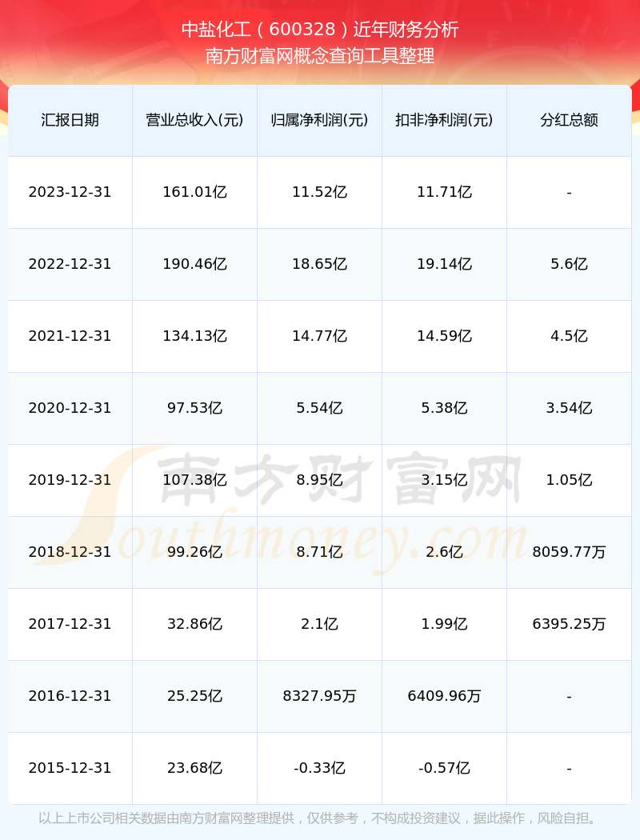The width and height of the screenshot is (640, 840).
Task: Select dividend value 4.5亿
Action: click(x=569, y=336)
